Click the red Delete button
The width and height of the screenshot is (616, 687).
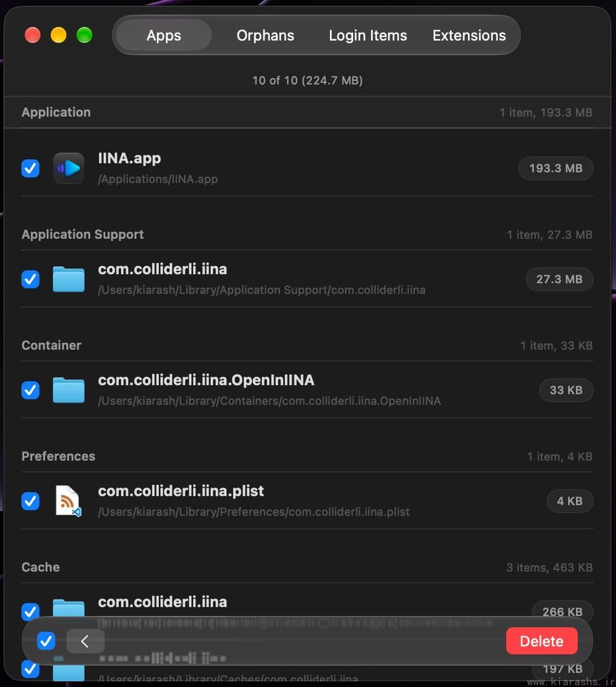tap(542, 641)
